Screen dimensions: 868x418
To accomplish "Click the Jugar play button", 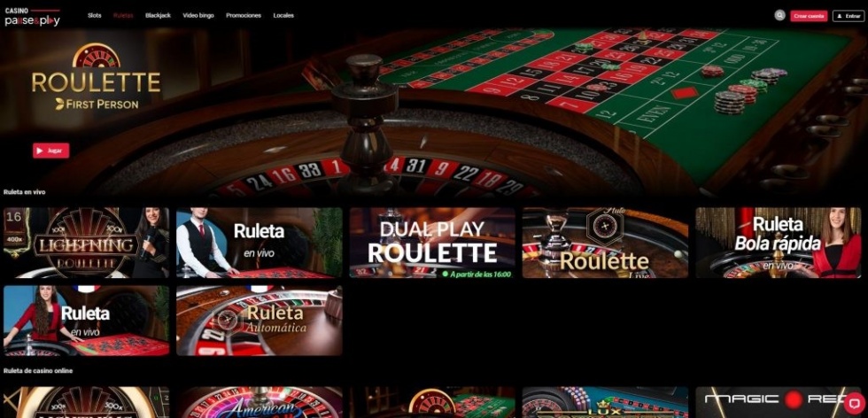I will (51, 151).
